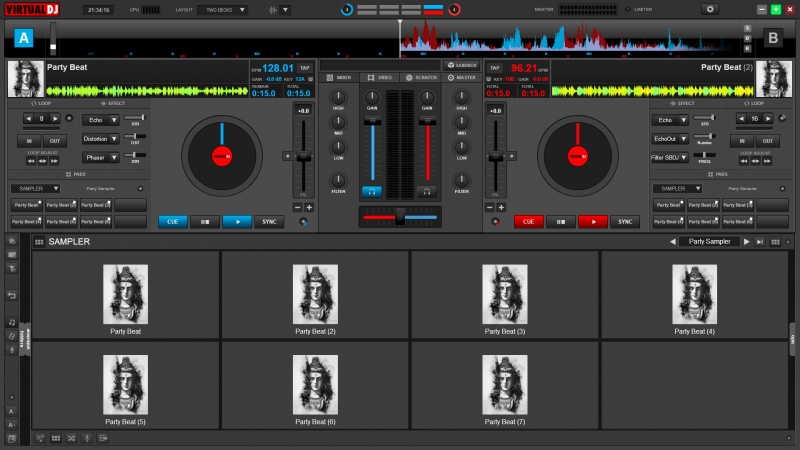Screen dimensions: 800x450
Task: Toggle SYNC on deck B
Action: click(x=624, y=222)
